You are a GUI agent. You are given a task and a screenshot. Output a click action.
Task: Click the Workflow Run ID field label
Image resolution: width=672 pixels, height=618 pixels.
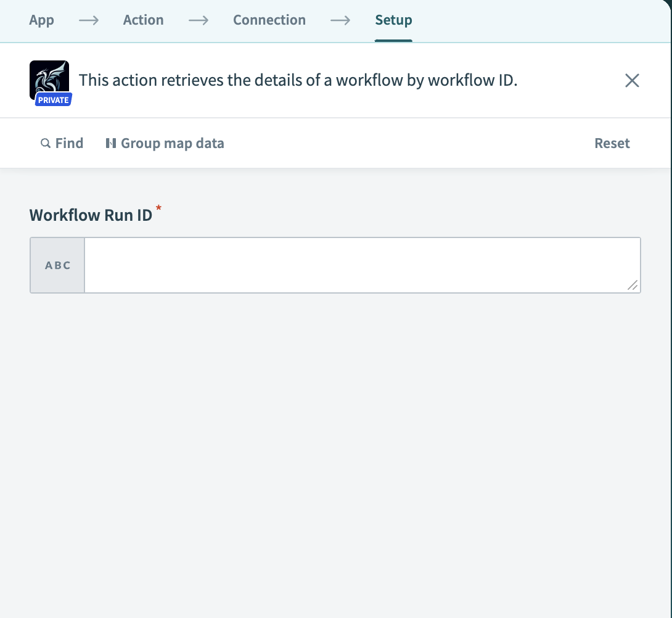(x=91, y=215)
